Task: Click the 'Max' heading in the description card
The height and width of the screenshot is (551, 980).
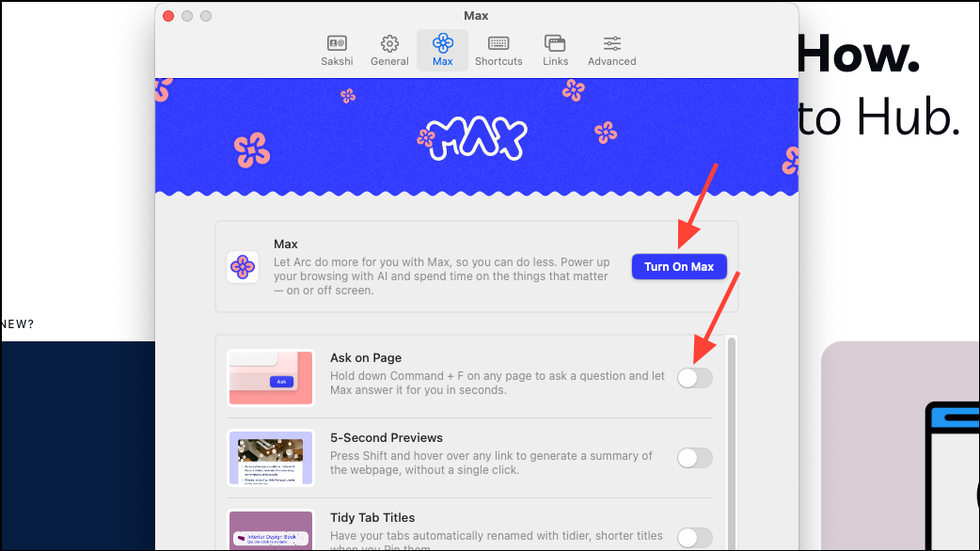Action: 286,244
